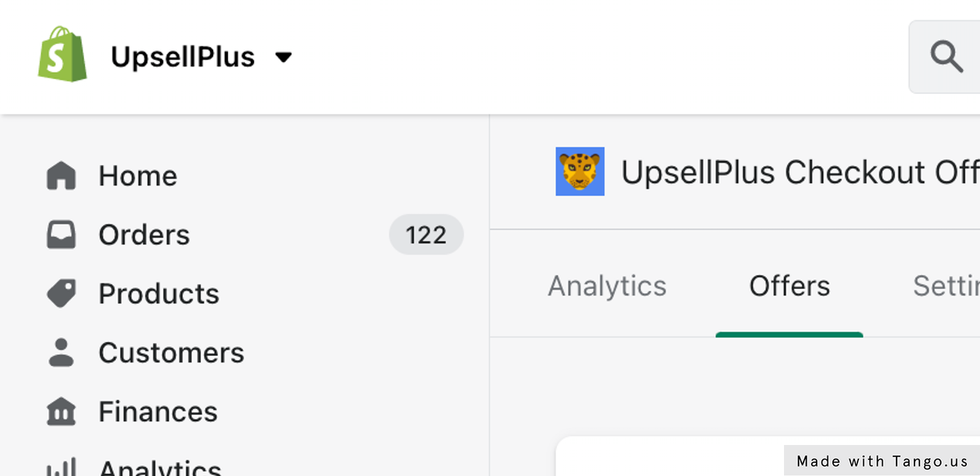Click the Products tag icon

click(61, 294)
